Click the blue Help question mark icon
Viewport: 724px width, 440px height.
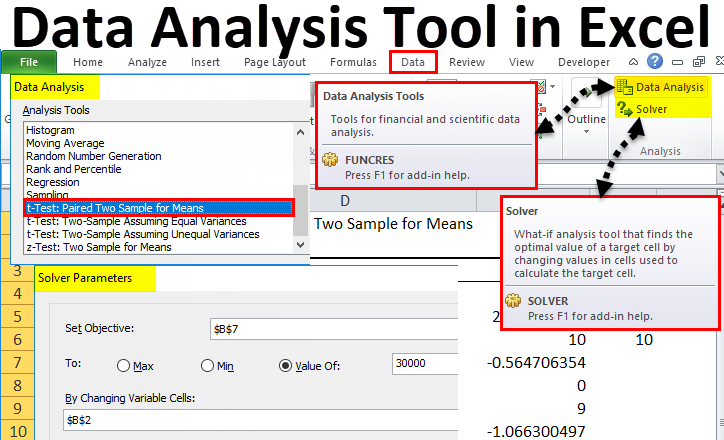point(655,61)
